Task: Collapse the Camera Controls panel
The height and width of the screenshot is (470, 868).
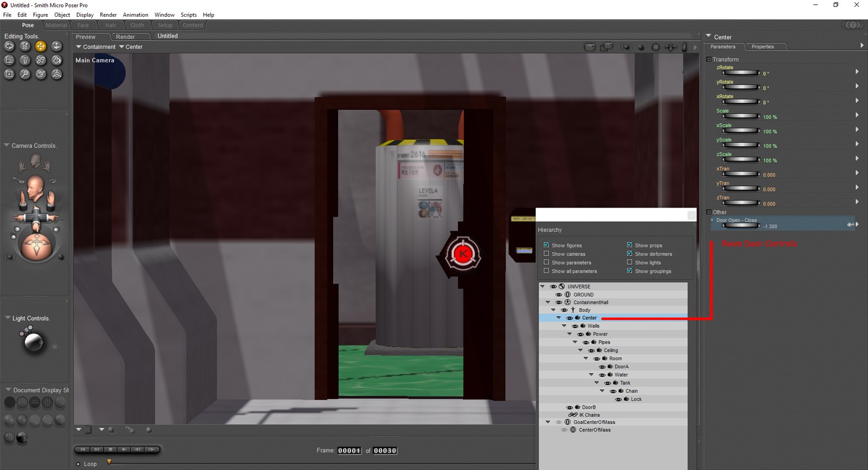Action: (7, 145)
